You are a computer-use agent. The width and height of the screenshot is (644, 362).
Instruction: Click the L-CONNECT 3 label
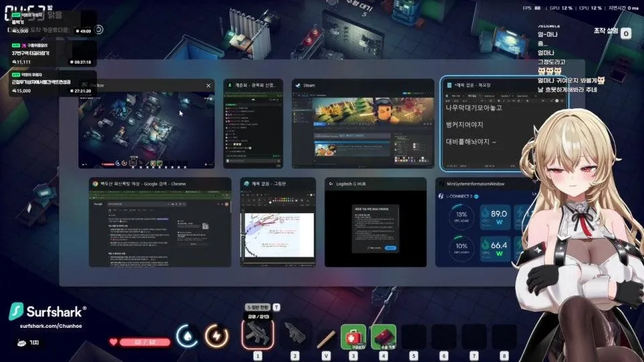pyautogui.click(x=459, y=196)
